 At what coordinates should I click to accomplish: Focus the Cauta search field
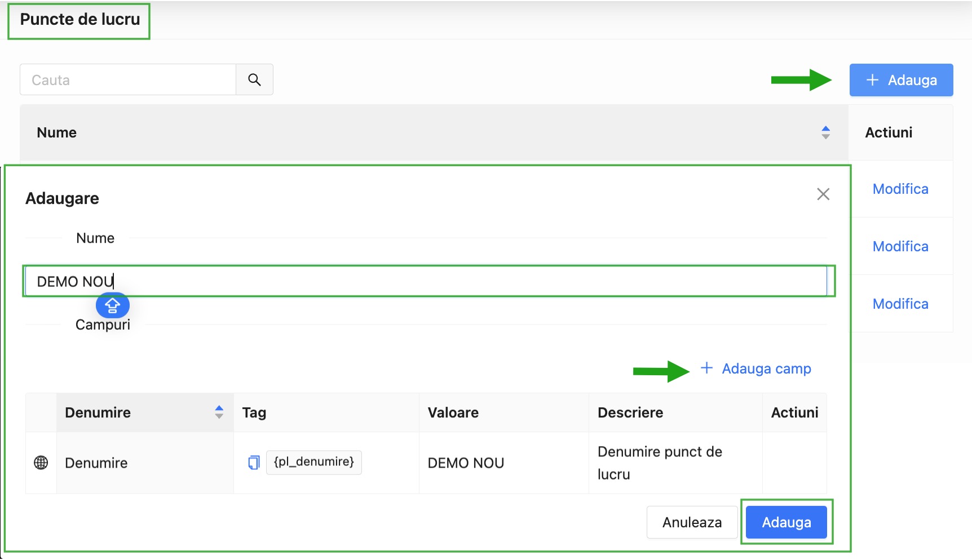pos(128,79)
